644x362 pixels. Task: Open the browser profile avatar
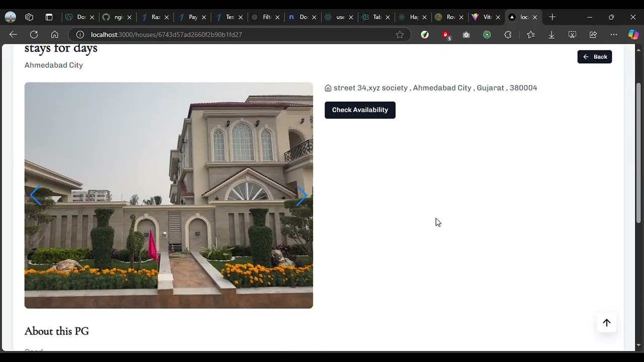coord(10,17)
